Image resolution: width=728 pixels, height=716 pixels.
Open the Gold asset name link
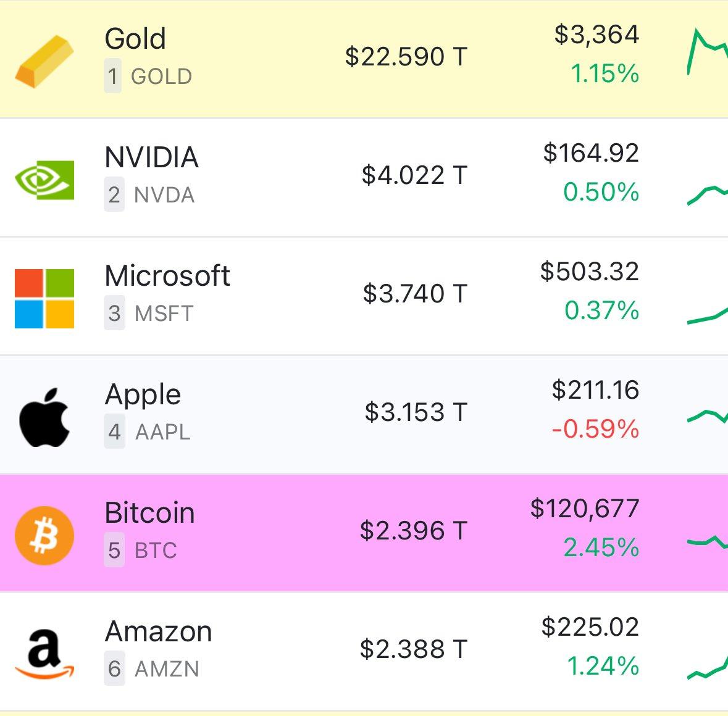[135, 39]
